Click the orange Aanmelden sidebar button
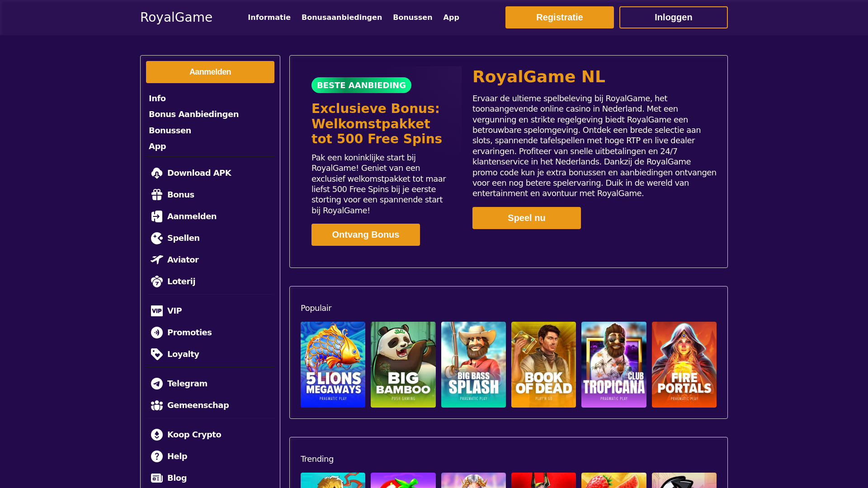 210,72
